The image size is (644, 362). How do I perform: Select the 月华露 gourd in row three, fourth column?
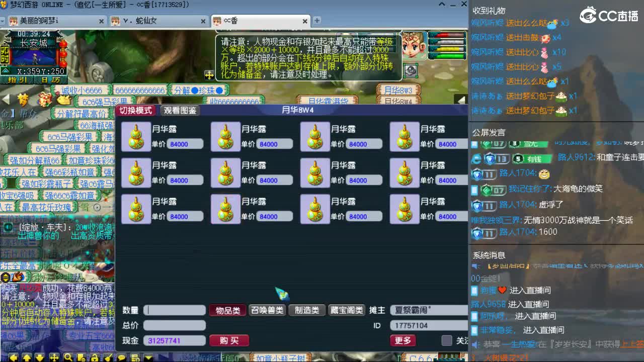pyautogui.click(x=405, y=209)
